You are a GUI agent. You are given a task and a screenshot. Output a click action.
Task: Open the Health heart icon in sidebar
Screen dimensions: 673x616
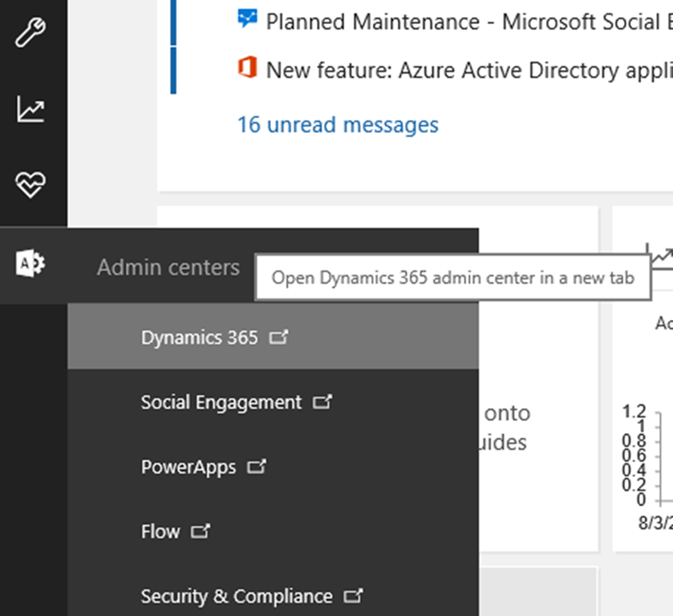point(30,185)
